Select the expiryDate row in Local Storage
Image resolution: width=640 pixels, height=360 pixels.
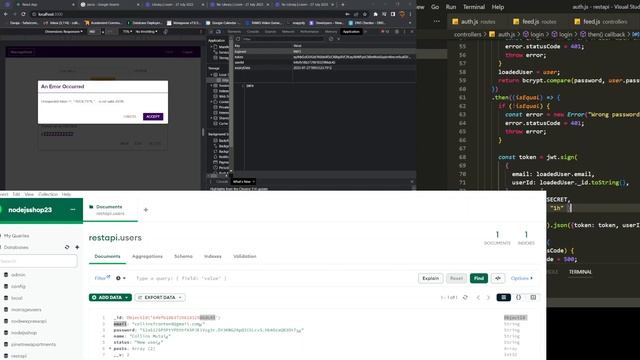(324, 68)
